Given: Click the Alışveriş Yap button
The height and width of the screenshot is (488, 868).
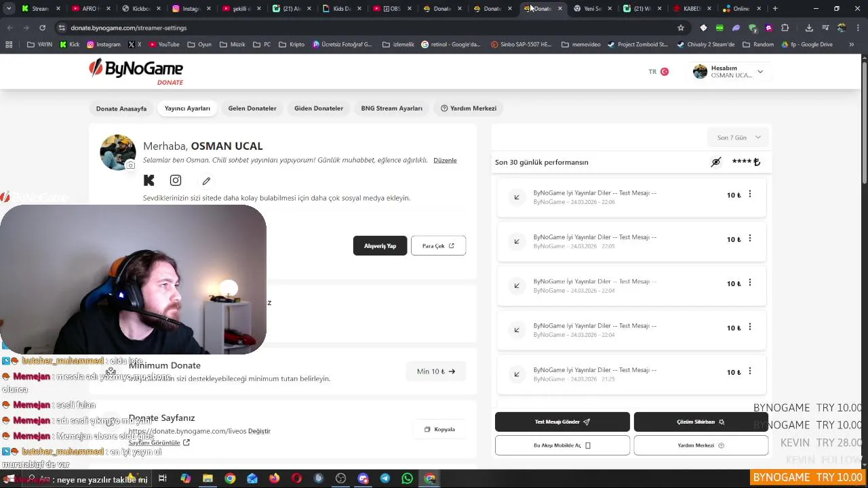Looking at the screenshot, I should pyautogui.click(x=380, y=246).
